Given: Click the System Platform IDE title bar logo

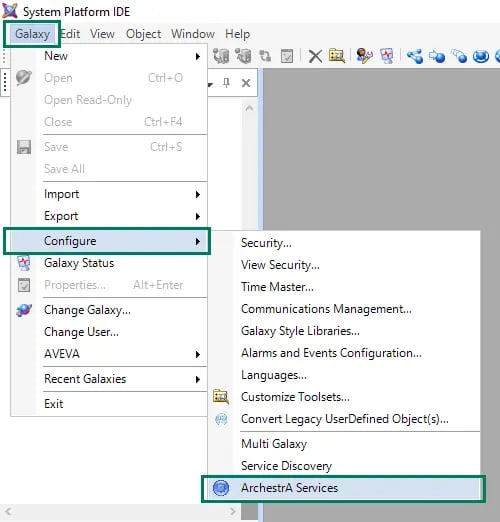Looking at the screenshot, I should tap(10, 11).
